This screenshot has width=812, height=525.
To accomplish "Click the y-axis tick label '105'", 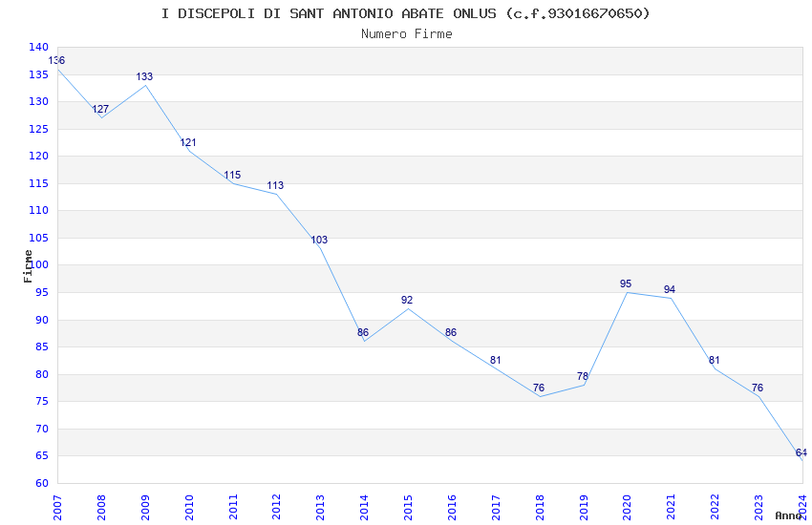I will point(39,238).
